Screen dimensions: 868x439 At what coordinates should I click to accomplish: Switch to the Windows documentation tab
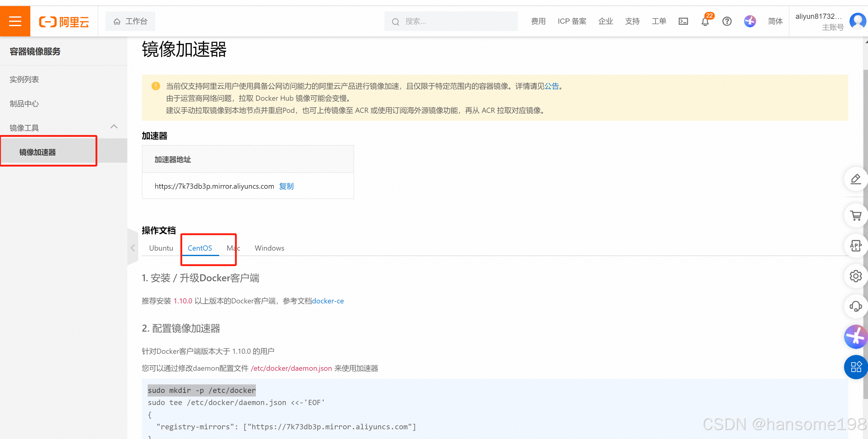click(x=269, y=248)
